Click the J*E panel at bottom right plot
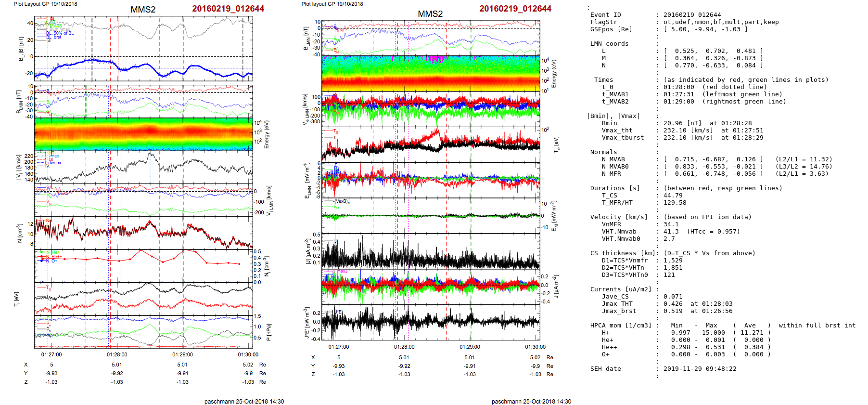The width and height of the screenshot is (868, 405). click(430, 322)
